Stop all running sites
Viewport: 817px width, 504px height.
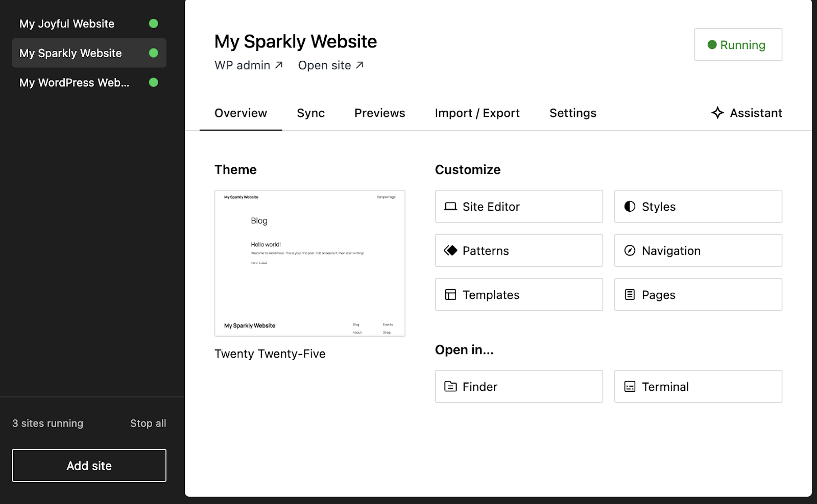point(148,423)
